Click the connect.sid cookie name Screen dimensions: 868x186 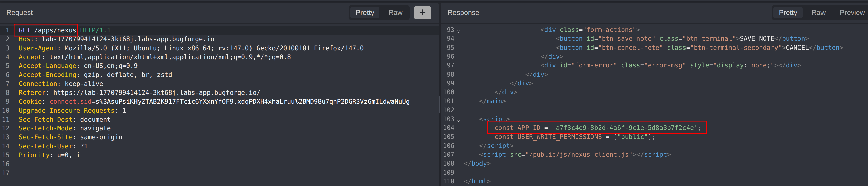tap(71, 101)
